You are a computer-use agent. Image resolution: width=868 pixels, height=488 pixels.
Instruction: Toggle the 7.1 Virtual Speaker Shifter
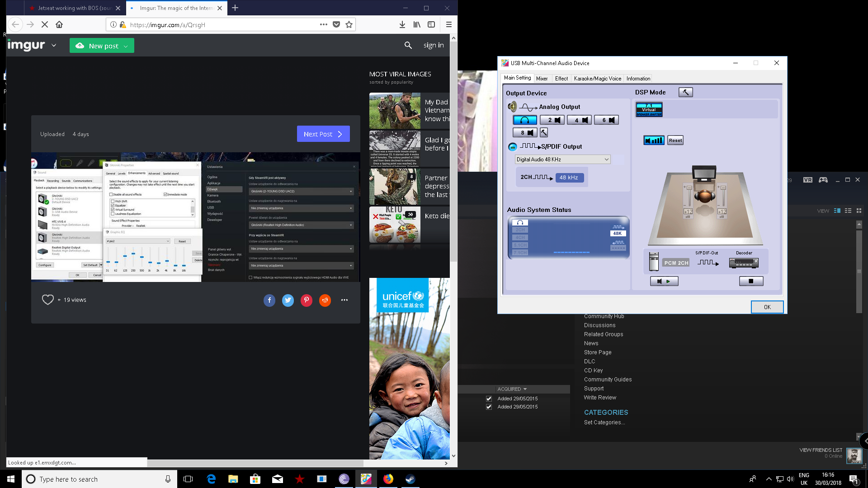(649, 109)
